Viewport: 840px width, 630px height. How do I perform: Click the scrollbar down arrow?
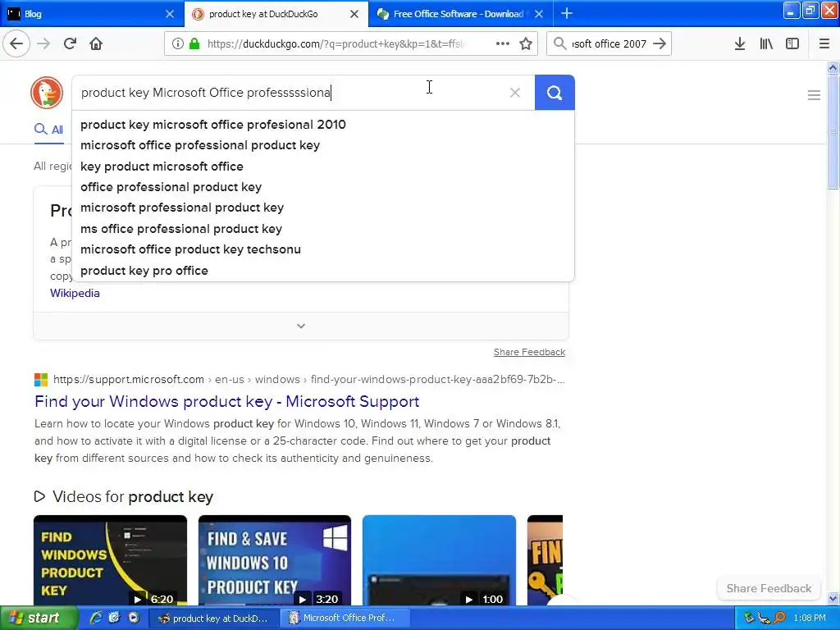(x=833, y=598)
